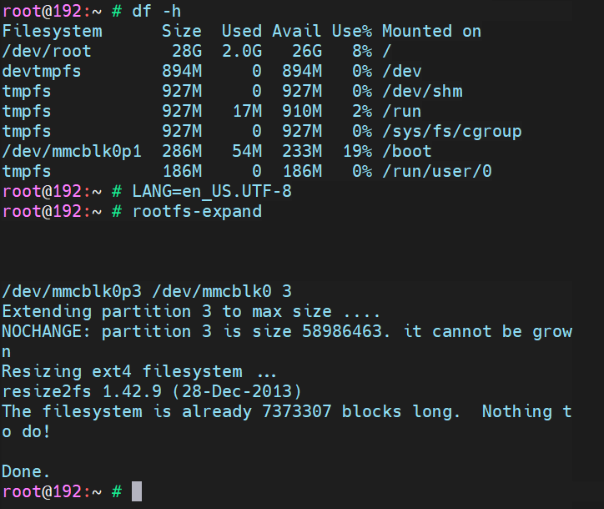The image size is (604, 509).
Task: Click the 'Use%' column header
Action: coord(351,31)
